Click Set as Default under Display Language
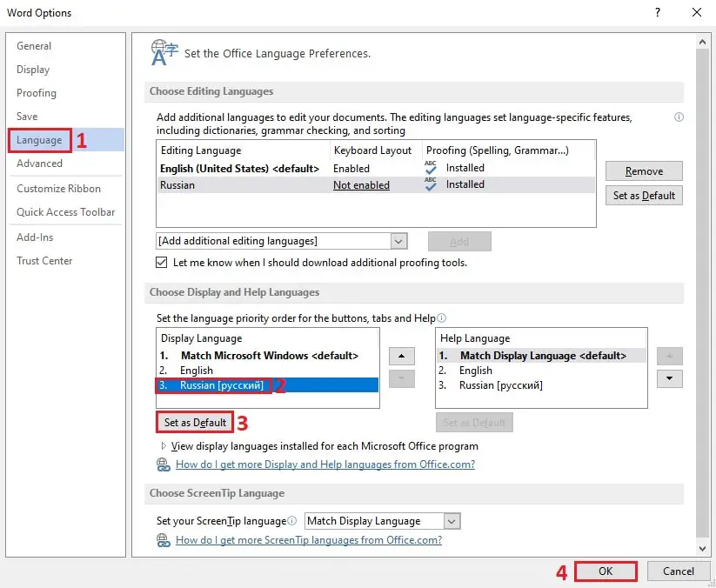The image size is (716, 588). point(195,422)
